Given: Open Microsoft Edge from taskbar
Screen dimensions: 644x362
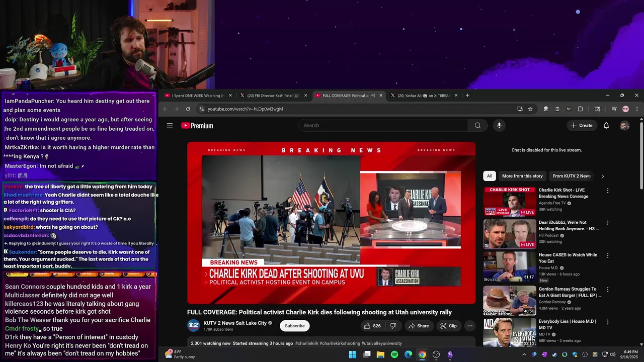Looking at the screenshot, I should [409, 354].
